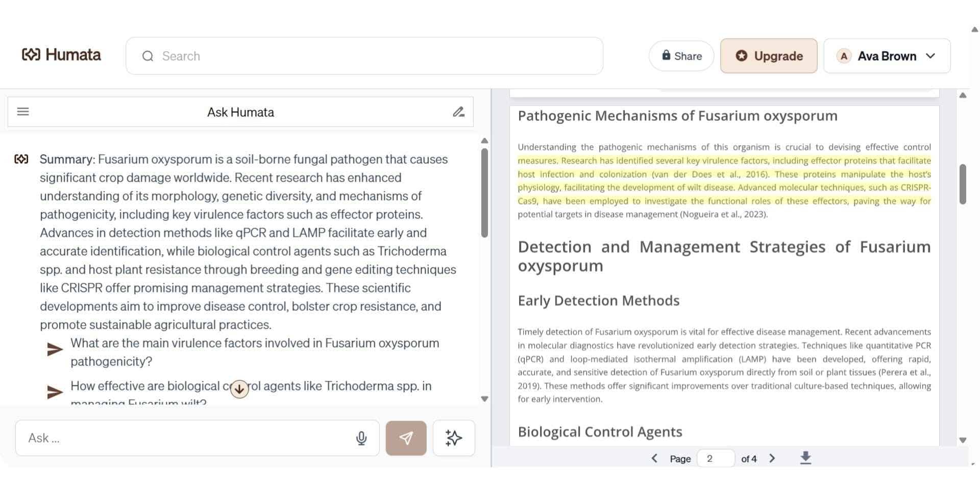
Task: Click the edit pencil icon on Ask Humata panel
Action: tap(458, 111)
